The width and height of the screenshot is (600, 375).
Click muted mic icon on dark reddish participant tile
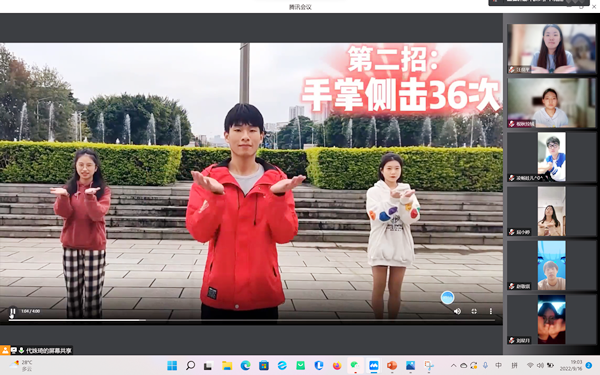pos(512,340)
